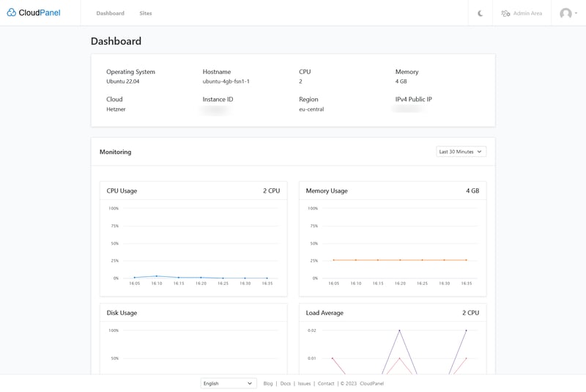Expand the user account menu arrow
Screen dimensions: 586x392
(x=576, y=13)
